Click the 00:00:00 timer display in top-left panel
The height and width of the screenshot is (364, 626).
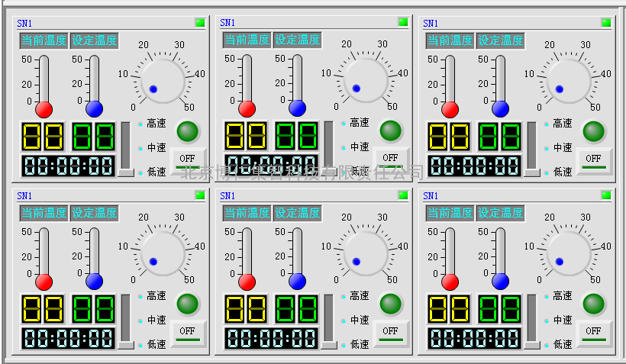pos(68,166)
